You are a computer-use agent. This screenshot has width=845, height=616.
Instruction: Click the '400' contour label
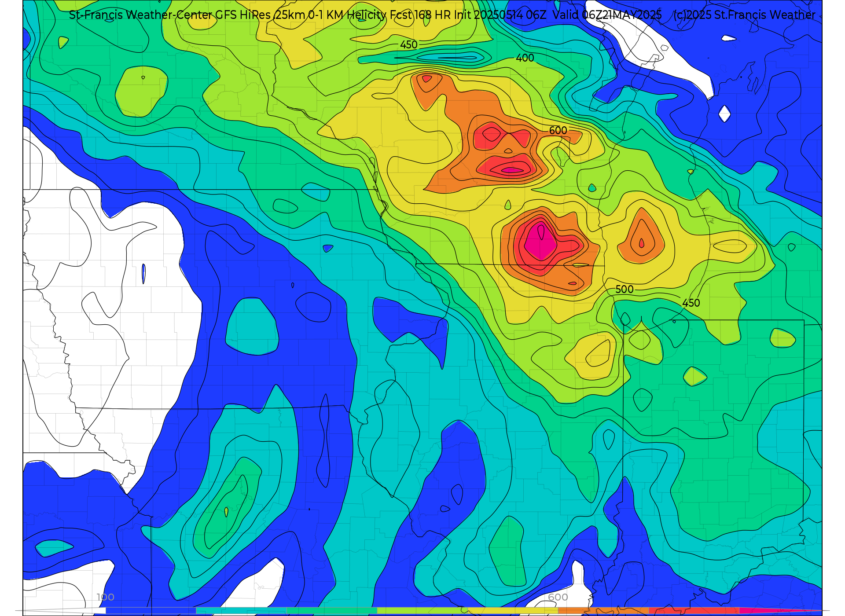(525, 58)
